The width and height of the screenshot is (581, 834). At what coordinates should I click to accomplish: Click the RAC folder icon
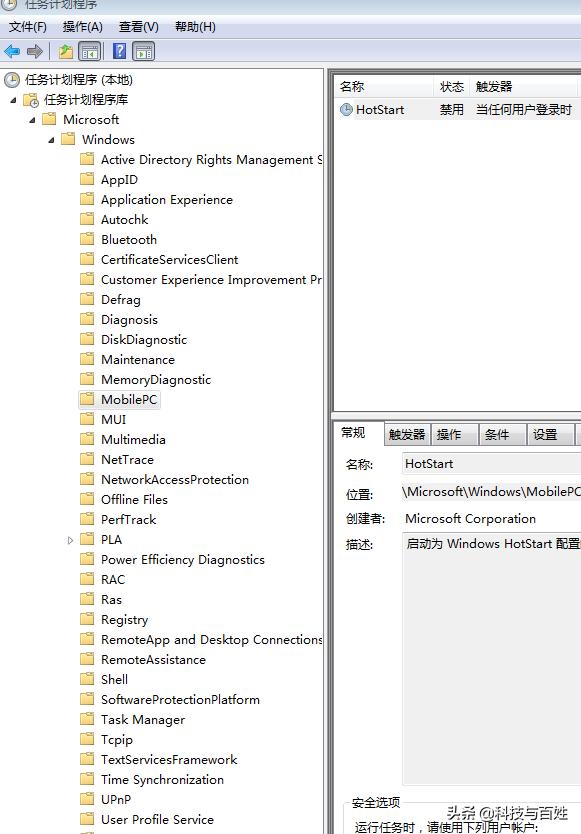click(87, 579)
